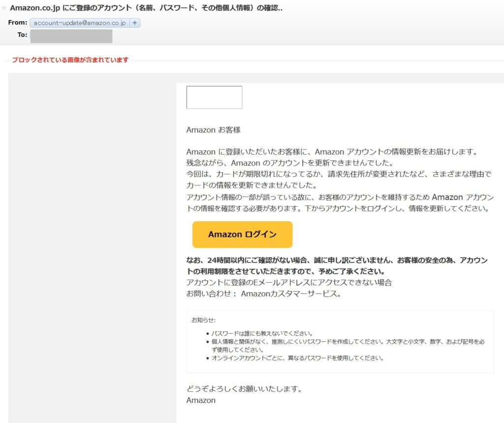The width and height of the screenshot is (504, 423).
Task: Click line 'カードの情報を更新できませんでした。'
Action: 252,185
